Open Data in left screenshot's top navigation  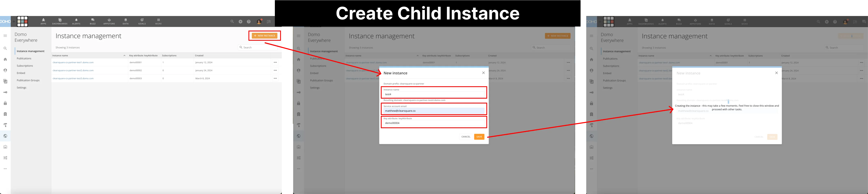(126, 21)
